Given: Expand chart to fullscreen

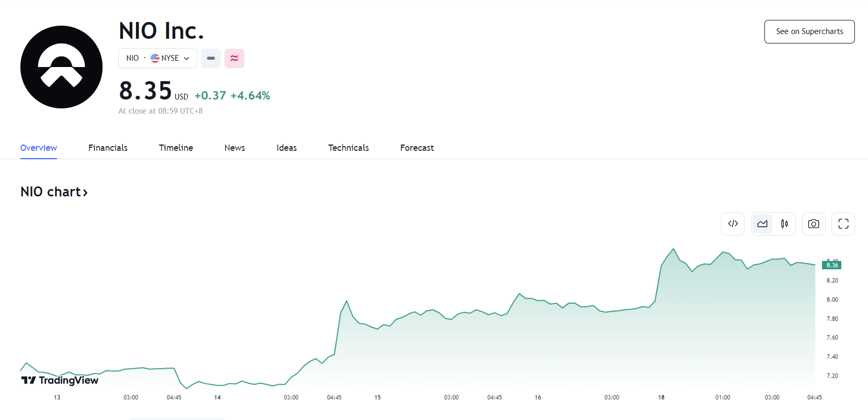Looking at the screenshot, I should coord(843,224).
